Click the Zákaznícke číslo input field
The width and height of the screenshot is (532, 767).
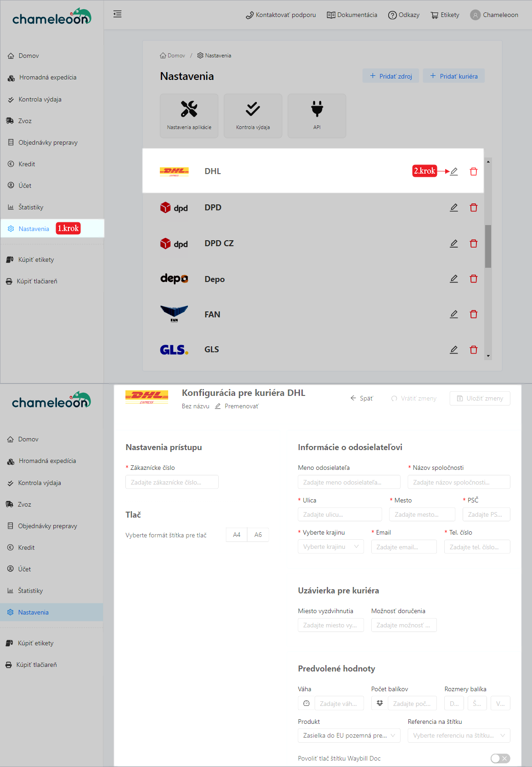(172, 481)
